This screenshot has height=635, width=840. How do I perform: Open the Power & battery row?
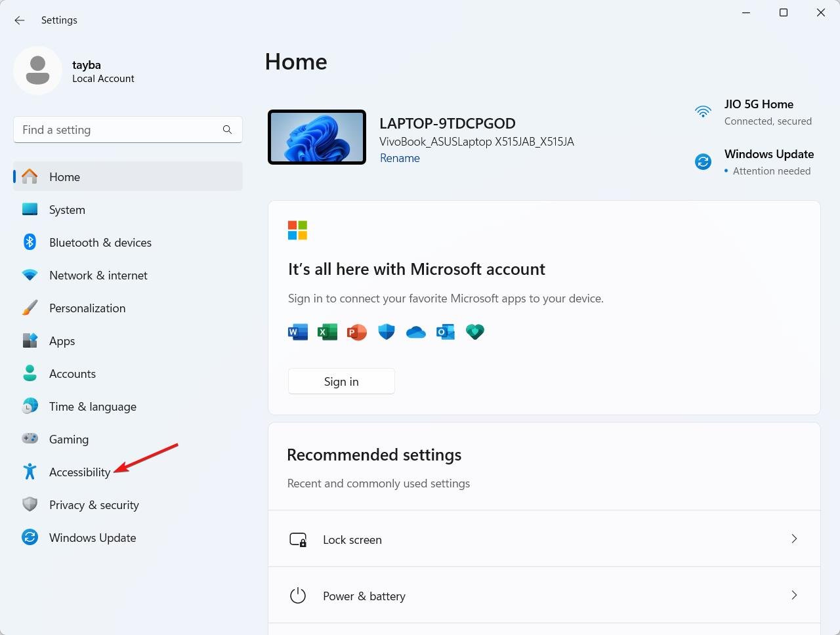[x=544, y=595]
